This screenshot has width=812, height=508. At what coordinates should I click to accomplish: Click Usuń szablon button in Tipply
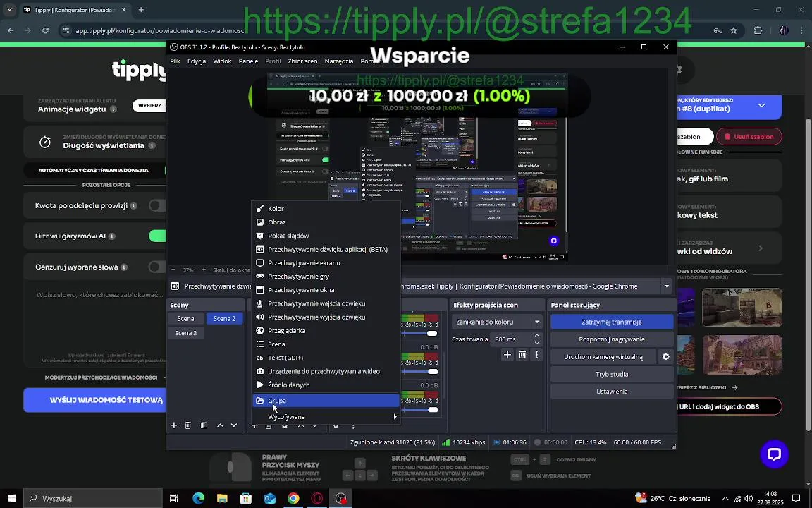click(x=749, y=137)
